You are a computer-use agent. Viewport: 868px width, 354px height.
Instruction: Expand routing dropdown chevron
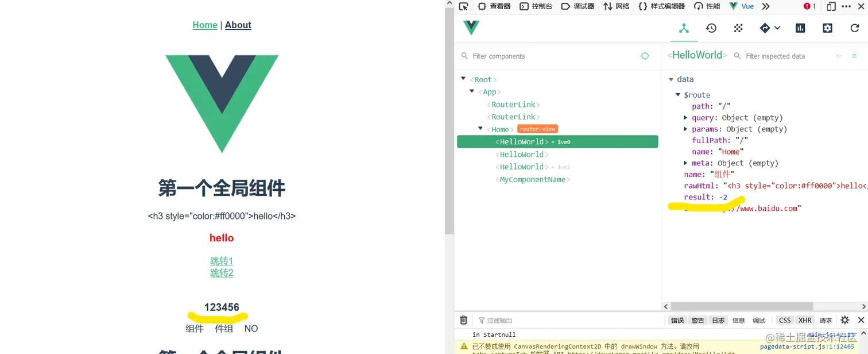coord(777,28)
